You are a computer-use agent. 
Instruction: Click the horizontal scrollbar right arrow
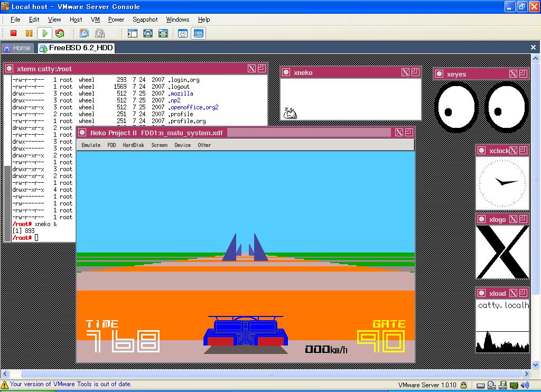pyautogui.click(x=526, y=374)
